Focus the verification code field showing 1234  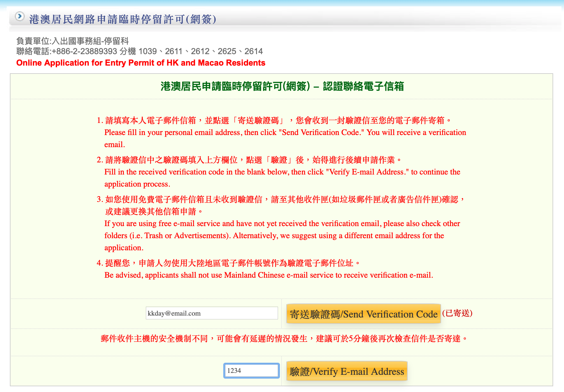tap(251, 371)
